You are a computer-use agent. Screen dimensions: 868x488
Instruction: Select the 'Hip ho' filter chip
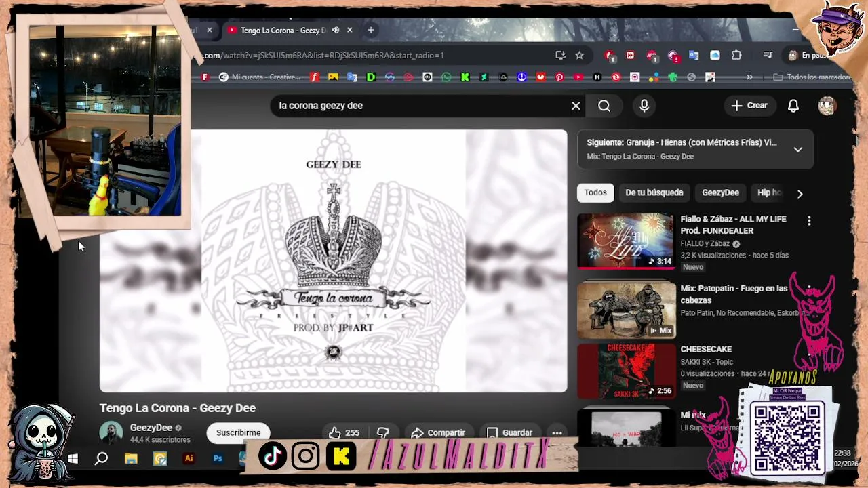click(x=769, y=192)
